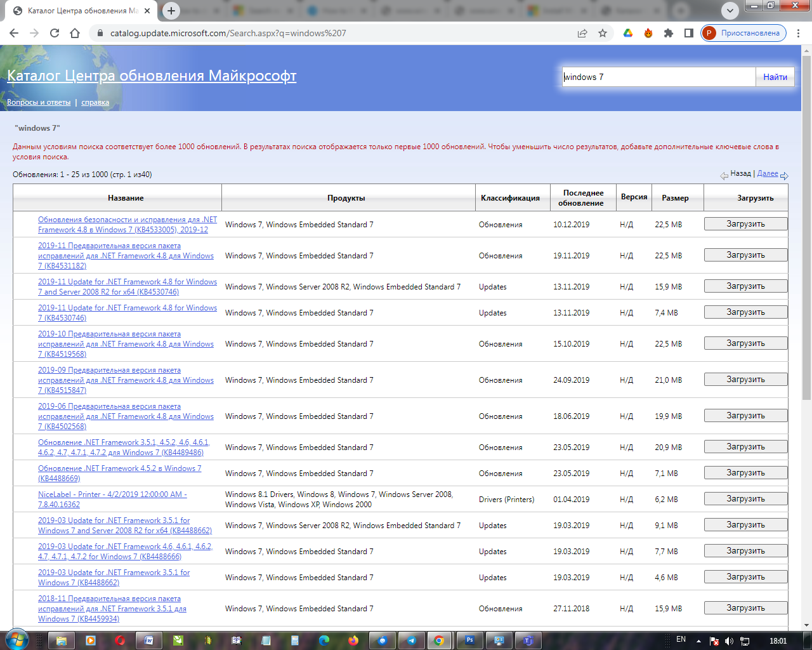This screenshot has height=650, width=812.
Task: Open the KB4489486 .NET Framework update link
Action: click(x=124, y=448)
